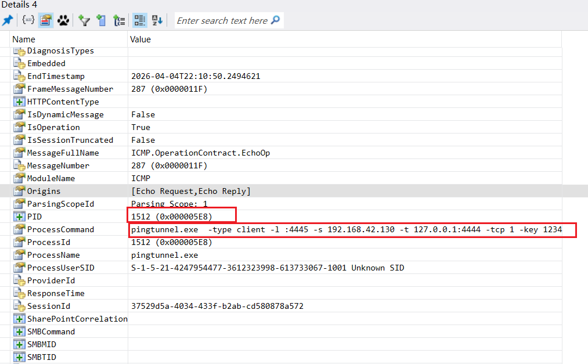The image size is (588, 364).
Task: Toggle the highlighted message properties icon
Action: pyautogui.click(x=46, y=20)
